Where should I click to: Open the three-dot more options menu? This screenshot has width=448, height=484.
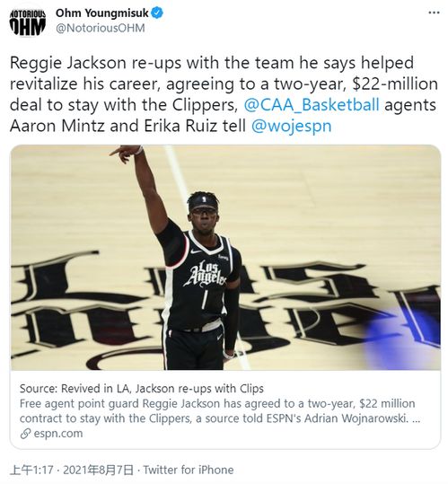click(x=434, y=13)
